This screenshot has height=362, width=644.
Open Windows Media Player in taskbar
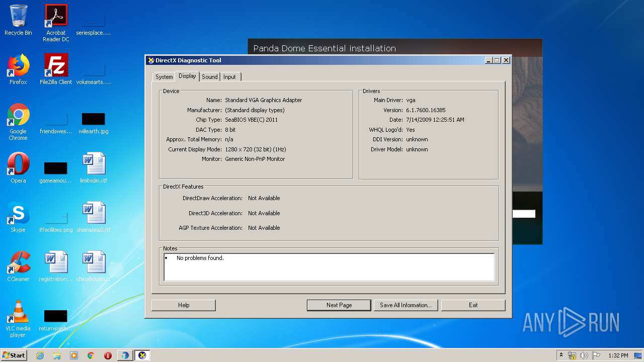coord(74,355)
